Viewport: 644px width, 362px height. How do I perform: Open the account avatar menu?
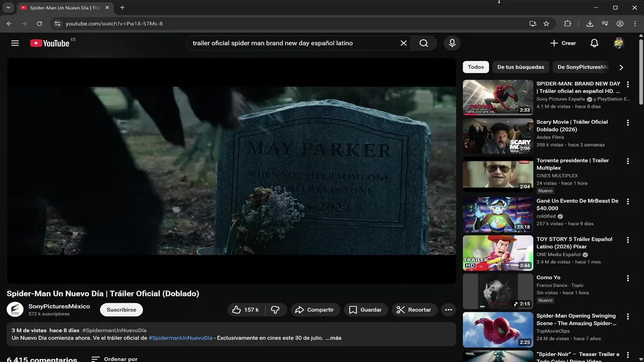619,43
